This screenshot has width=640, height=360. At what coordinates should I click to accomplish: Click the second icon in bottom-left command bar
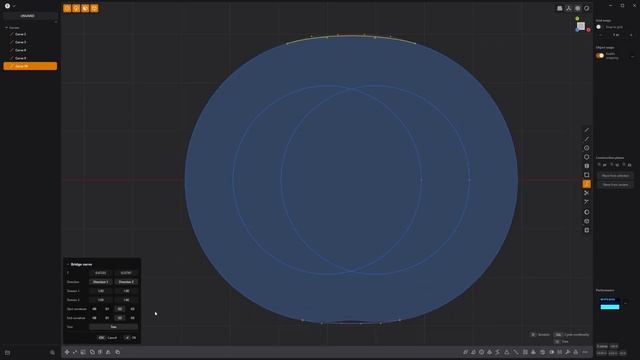click(75, 352)
